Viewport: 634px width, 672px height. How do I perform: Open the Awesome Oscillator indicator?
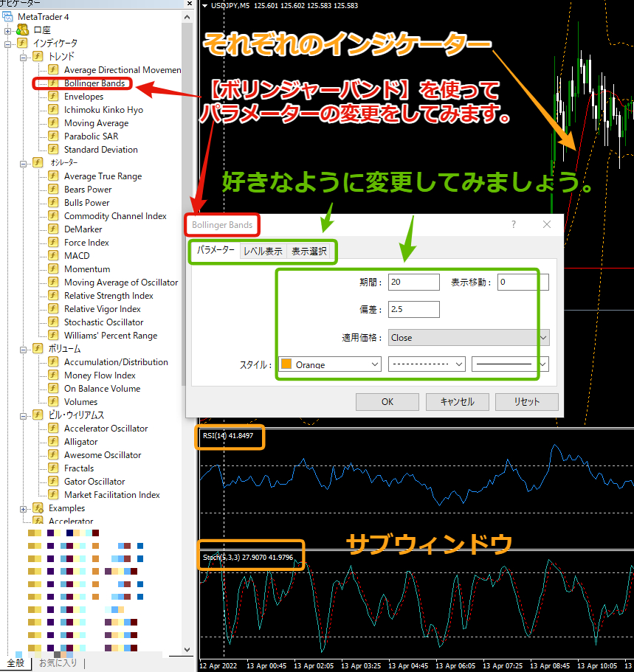pos(101,454)
